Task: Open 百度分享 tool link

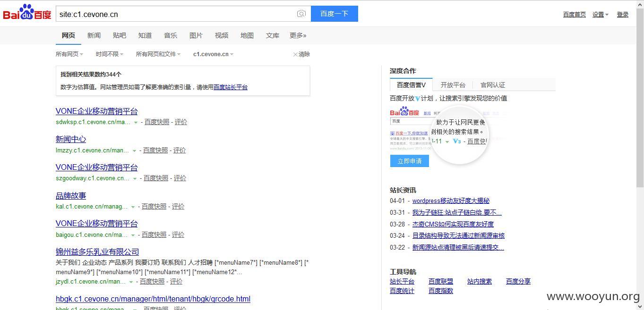Action: tap(518, 281)
